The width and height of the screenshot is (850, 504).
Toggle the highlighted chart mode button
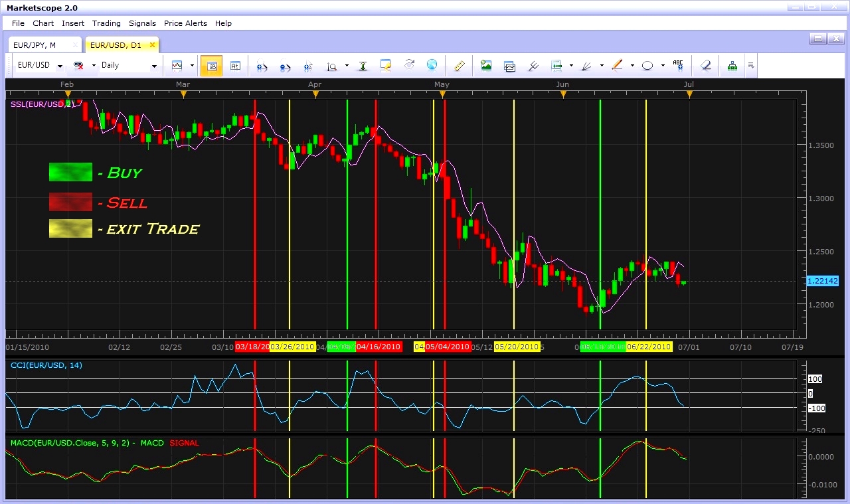(x=212, y=66)
